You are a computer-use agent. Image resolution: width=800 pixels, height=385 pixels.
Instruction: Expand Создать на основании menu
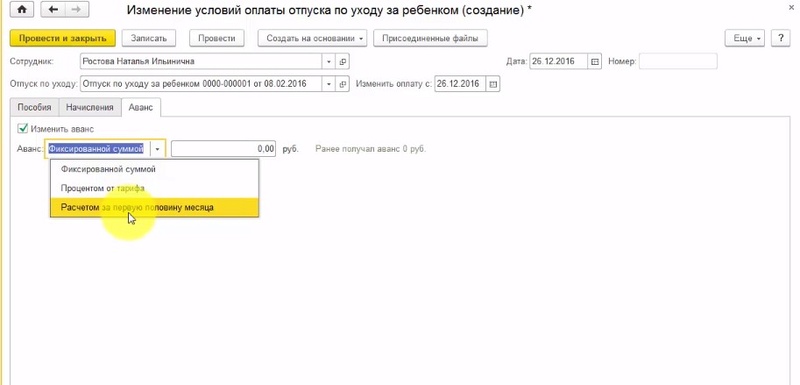316,38
